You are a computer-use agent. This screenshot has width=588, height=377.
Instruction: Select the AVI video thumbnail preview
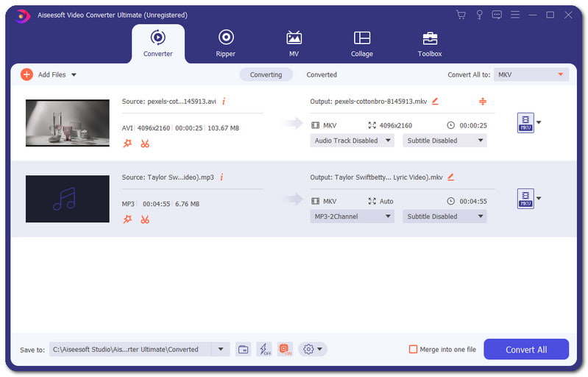pyautogui.click(x=67, y=123)
